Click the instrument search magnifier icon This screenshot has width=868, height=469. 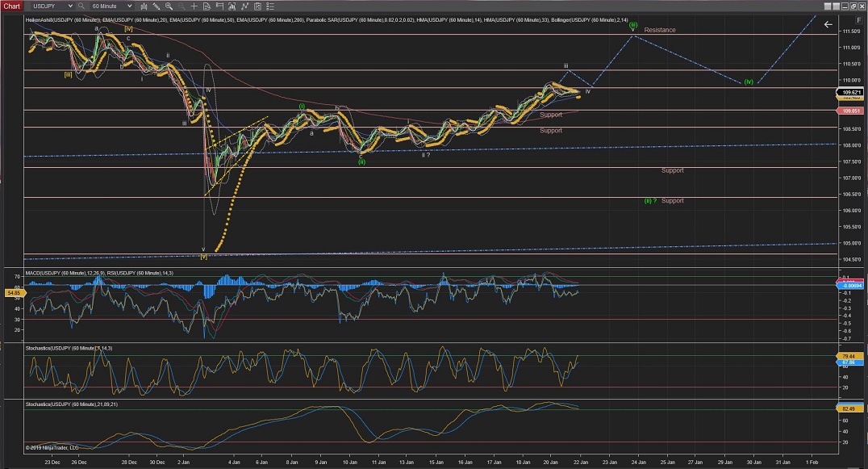pos(81,6)
